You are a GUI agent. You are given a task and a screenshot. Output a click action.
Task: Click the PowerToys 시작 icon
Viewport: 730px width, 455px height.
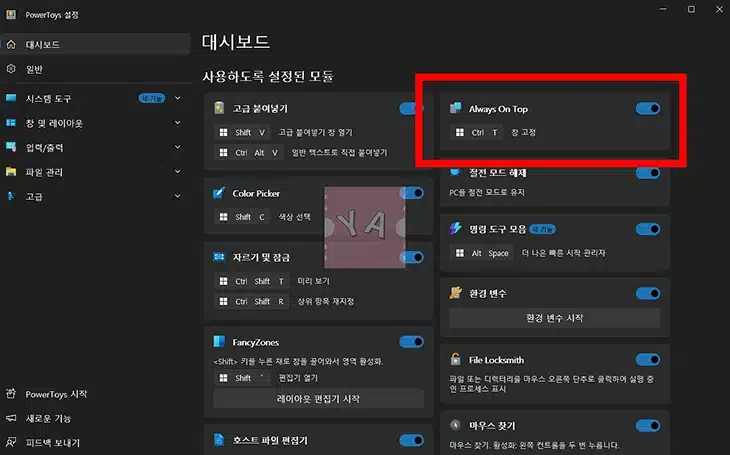11,394
